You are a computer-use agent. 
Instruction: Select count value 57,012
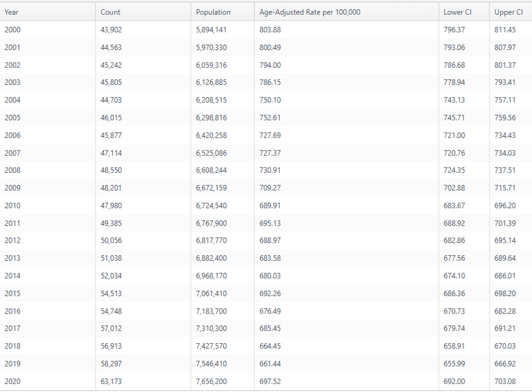[x=111, y=328]
